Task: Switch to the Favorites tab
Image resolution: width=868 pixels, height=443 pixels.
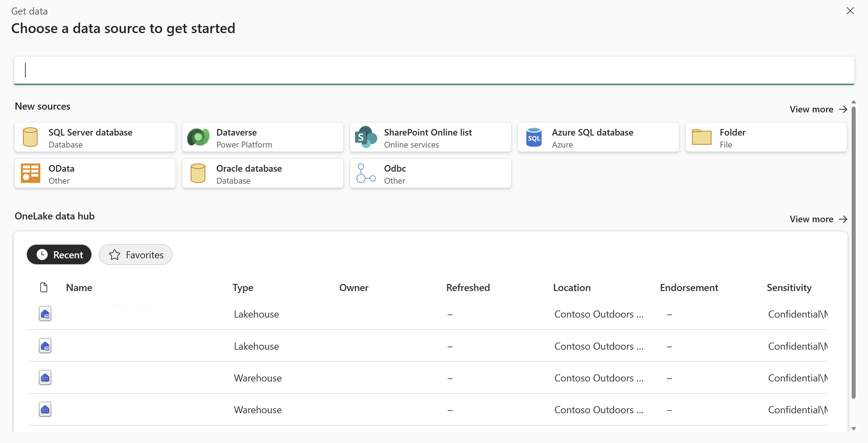Action: (135, 255)
